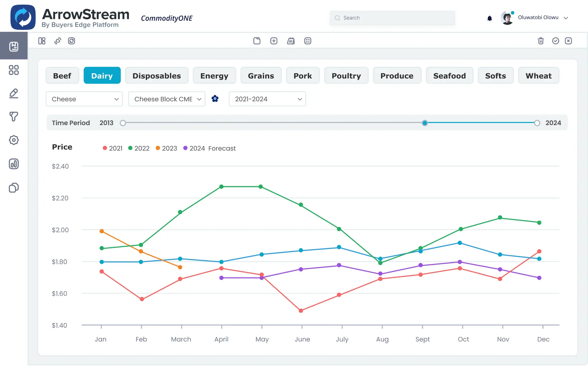Click the checkmark circle icon in toolbar
588x366 pixels.
556,41
